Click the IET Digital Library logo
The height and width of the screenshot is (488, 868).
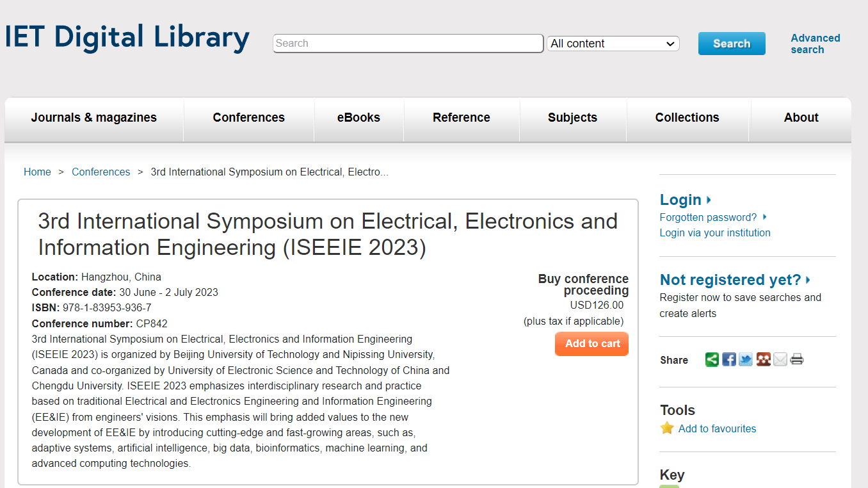[127, 37]
